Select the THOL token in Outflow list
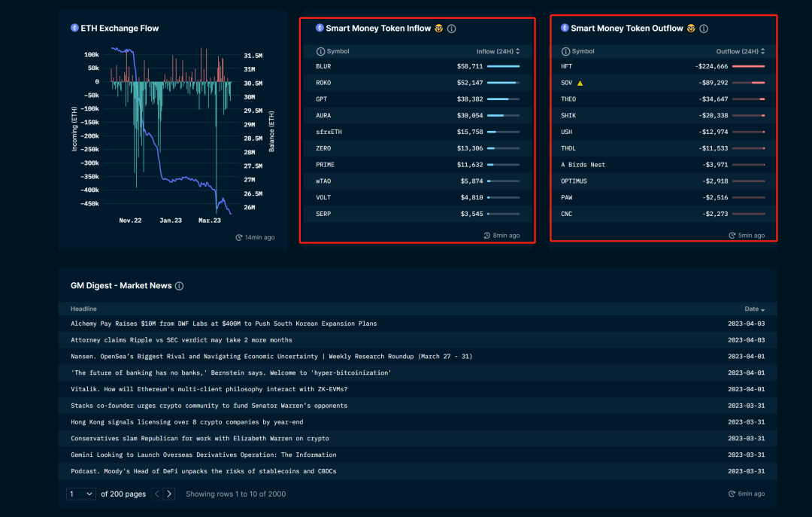The height and width of the screenshot is (517, 812). tap(568, 148)
